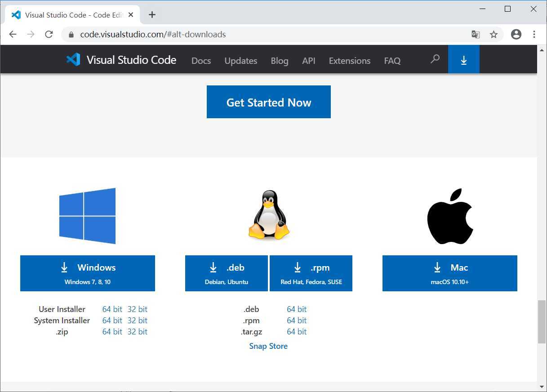Download the Windows installer button
Screen dimensions: 547x392
click(88, 273)
